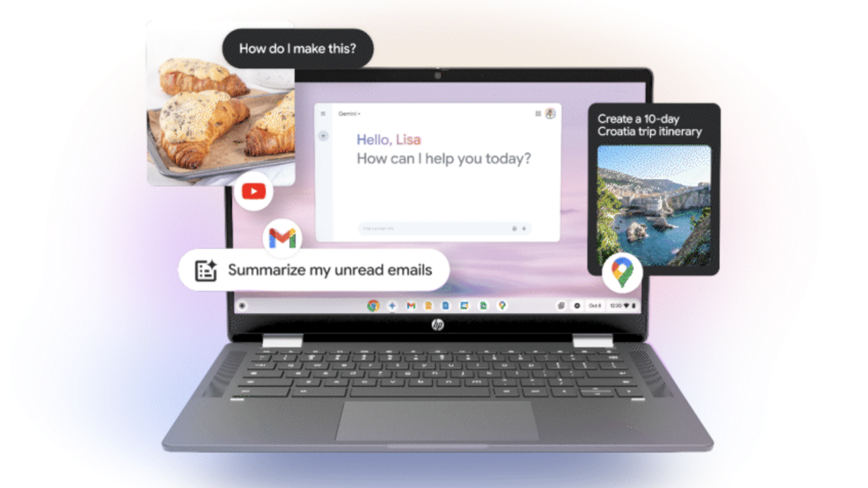Toggle the Gemini sidebar panel
Viewport: 868px width, 488px height.
point(322,113)
